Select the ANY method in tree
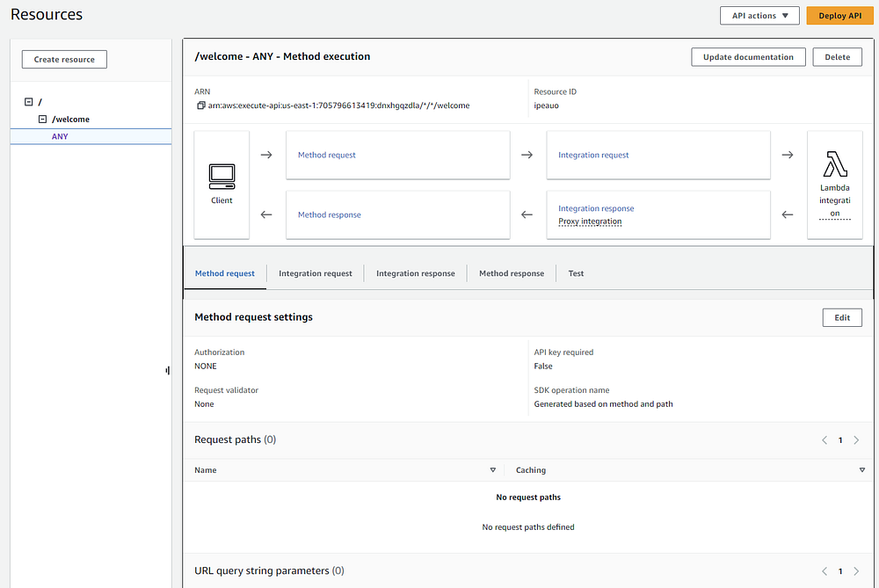 [x=60, y=136]
